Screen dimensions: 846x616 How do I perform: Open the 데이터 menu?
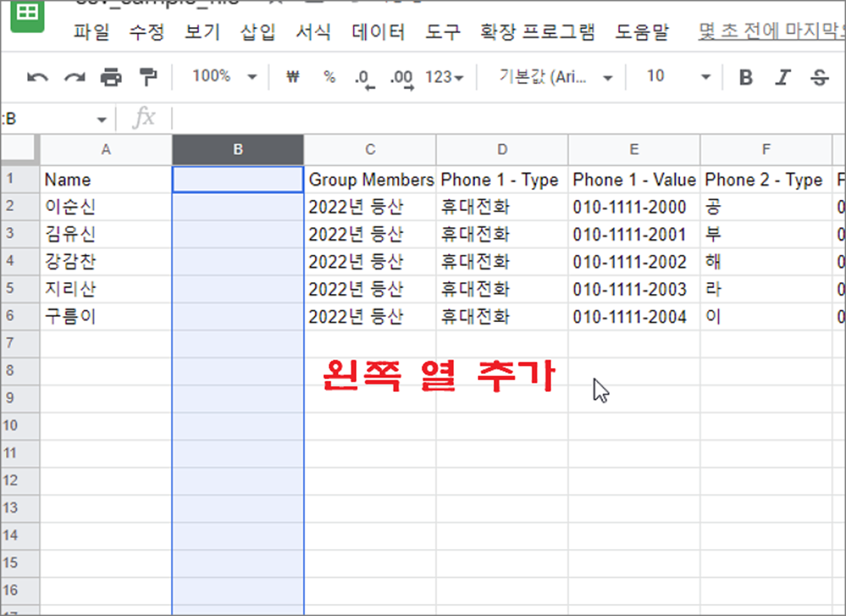[378, 32]
